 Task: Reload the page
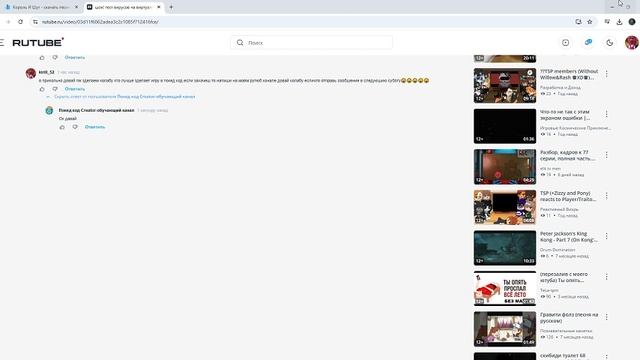click(x=20, y=22)
